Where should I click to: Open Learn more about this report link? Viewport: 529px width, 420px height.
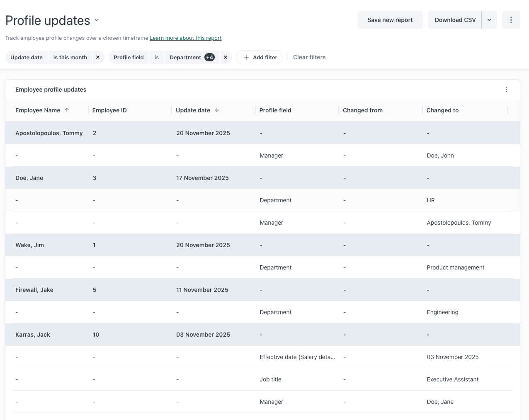coord(185,38)
